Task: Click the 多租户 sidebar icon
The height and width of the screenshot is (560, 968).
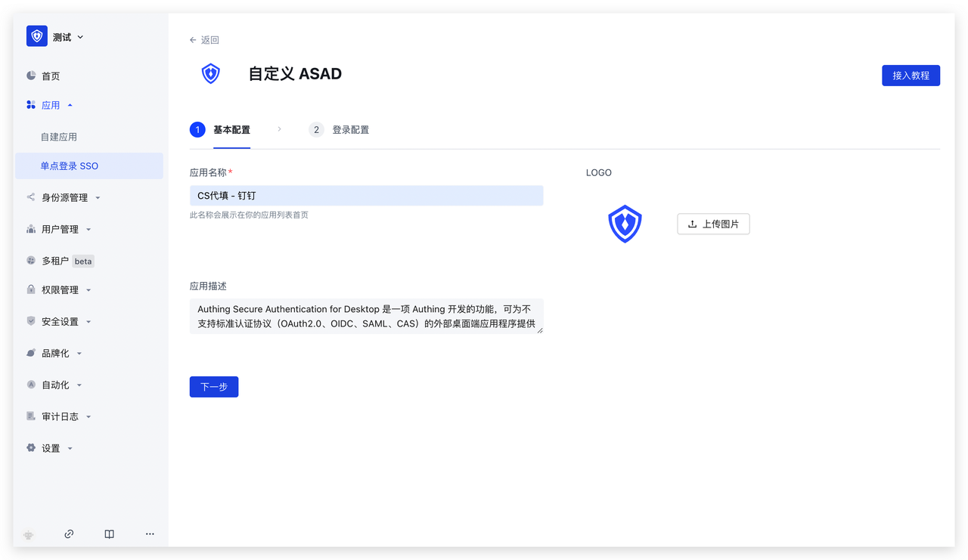Action: coord(31,261)
